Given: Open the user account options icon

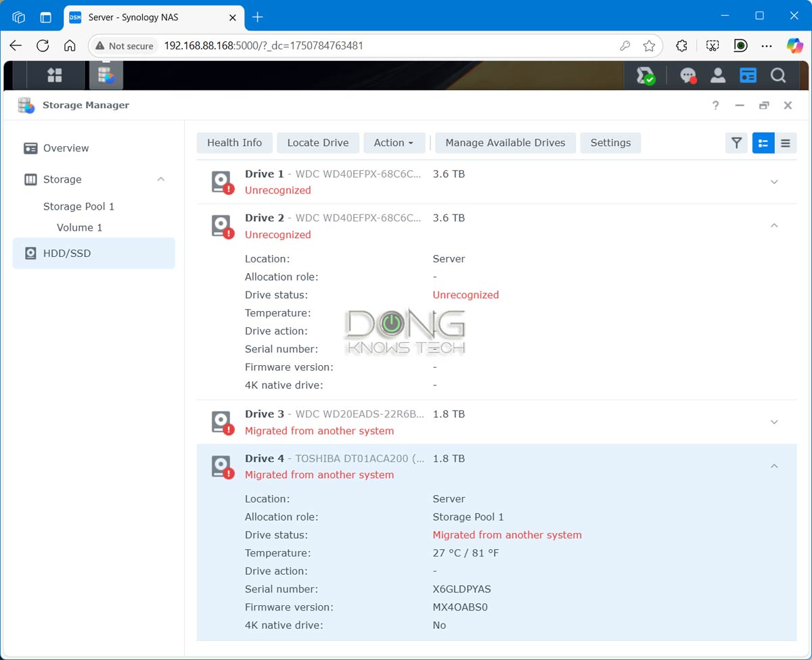Looking at the screenshot, I should tap(718, 76).
